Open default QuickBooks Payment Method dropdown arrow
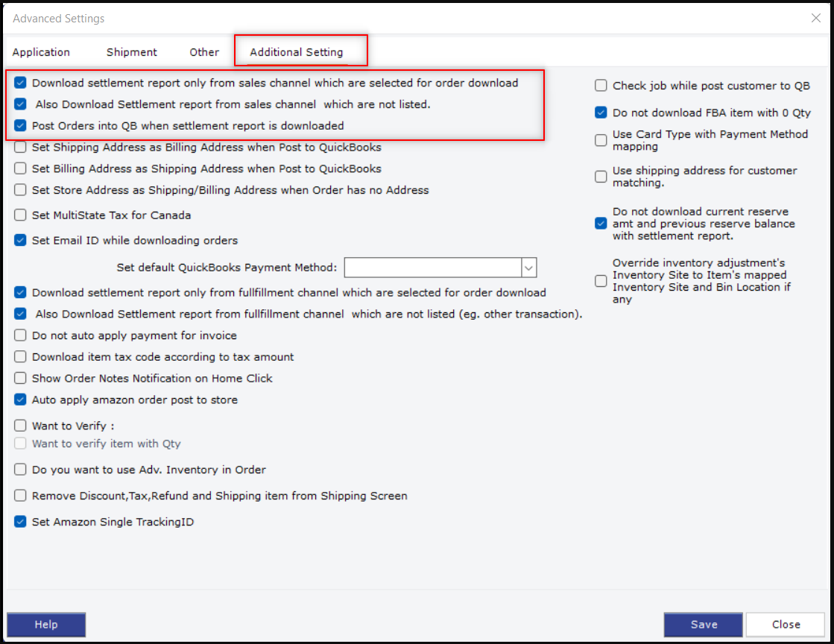Viewport: 834px width, 644px height. coord(528,268)
